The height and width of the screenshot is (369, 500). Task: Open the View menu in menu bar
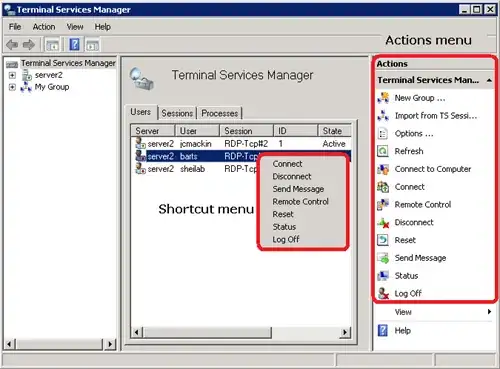(x=75, y=27)
